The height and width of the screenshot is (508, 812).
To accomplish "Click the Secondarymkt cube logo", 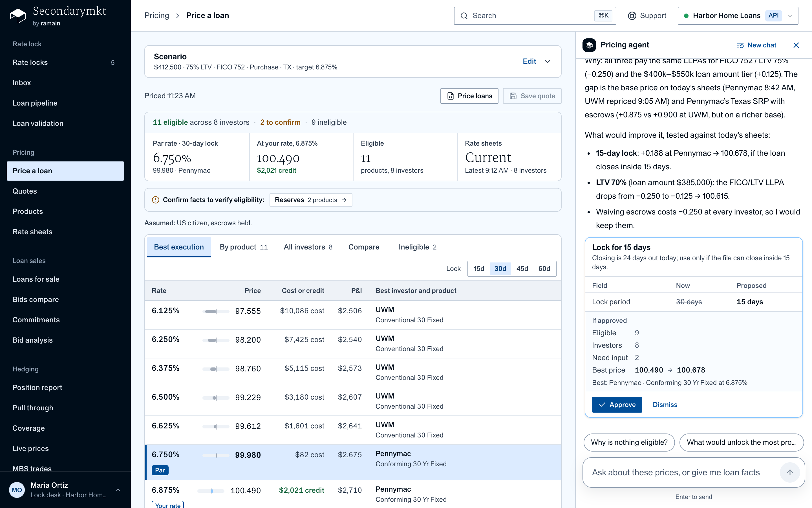I will click(18, 16).
